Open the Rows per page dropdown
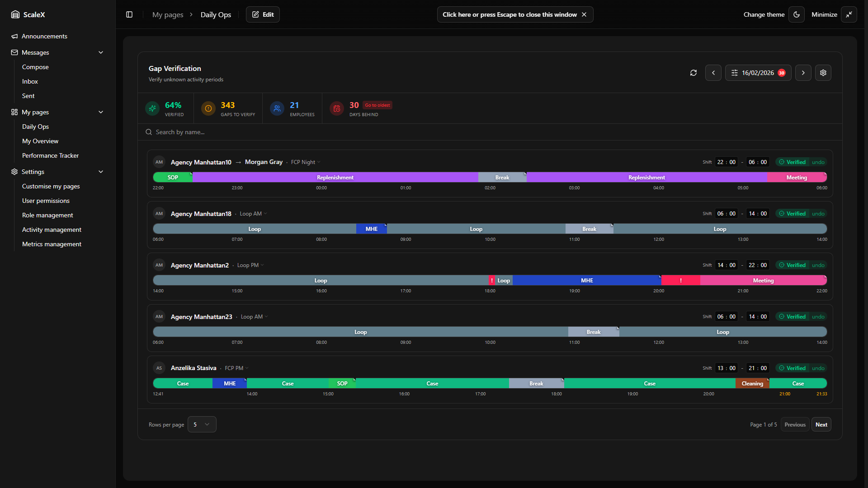 click(202, 424)
